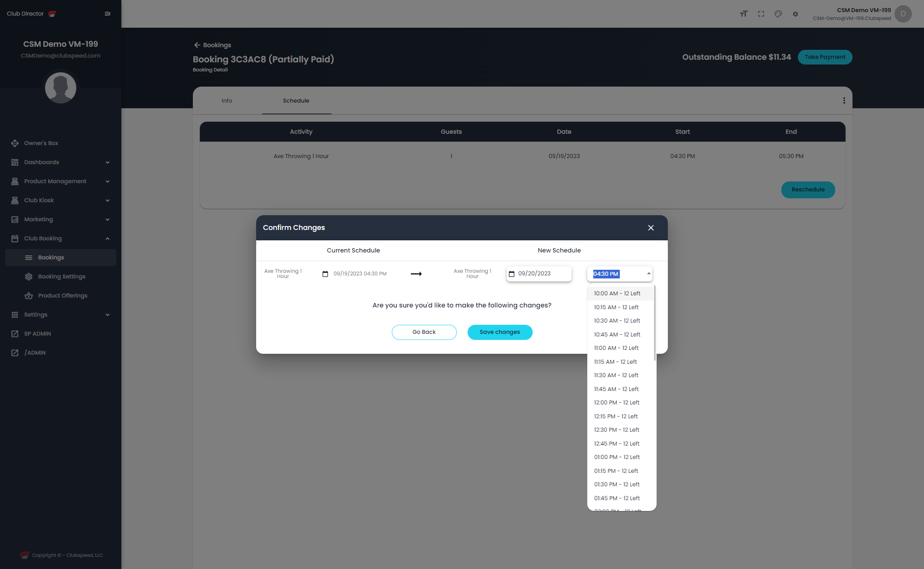924x569 pixels.
Task: Select the Schedule tab
Action: click(x=296, y=100)
